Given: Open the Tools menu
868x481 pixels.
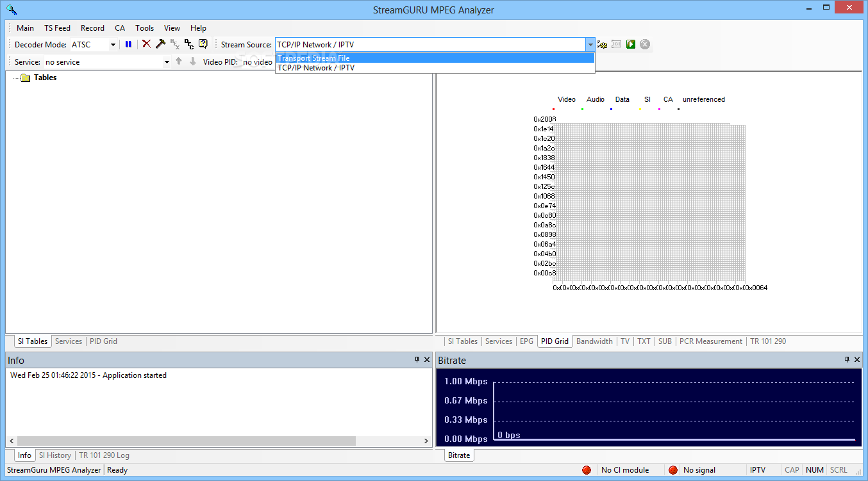Looking at the screenshot, I should [x=145, y=28].
